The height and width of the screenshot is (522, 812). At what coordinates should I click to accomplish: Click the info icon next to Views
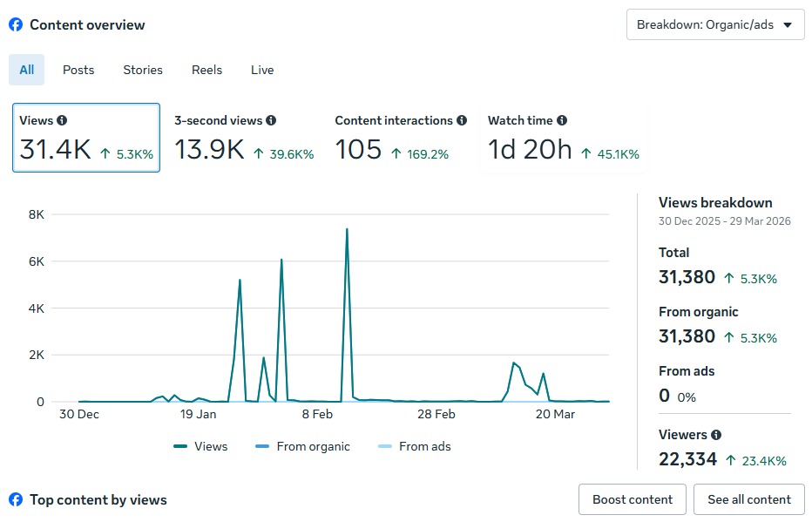[62, 121]
